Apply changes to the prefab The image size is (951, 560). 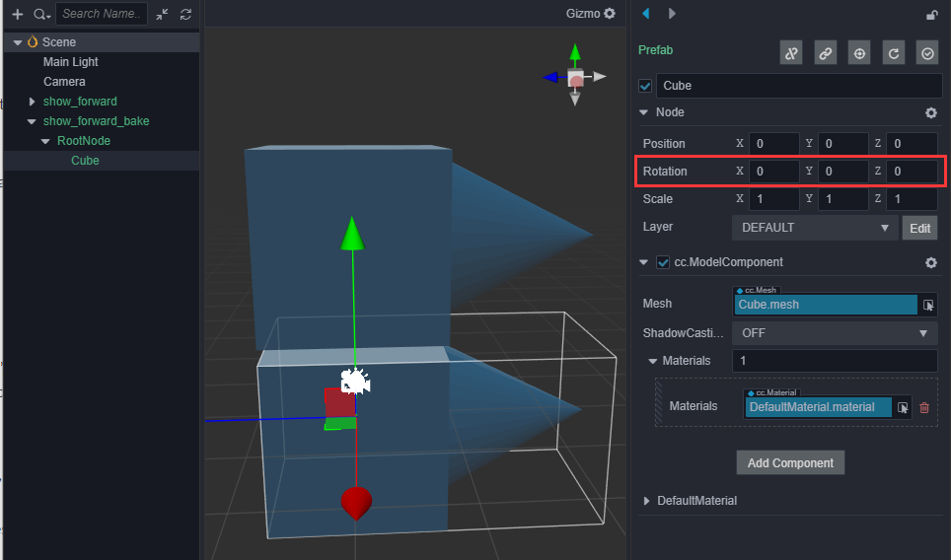[927, 54]
